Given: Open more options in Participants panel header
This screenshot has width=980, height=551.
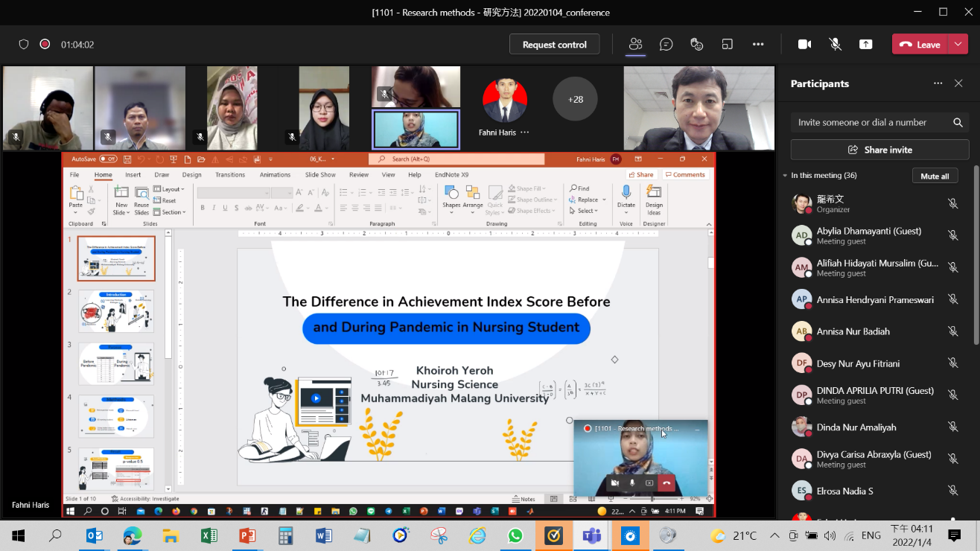Looking at the screenshot, I should [938, 83].
